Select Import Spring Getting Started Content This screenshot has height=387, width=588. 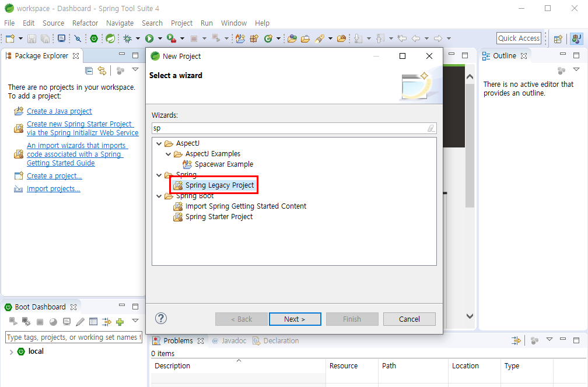[246, 206]
